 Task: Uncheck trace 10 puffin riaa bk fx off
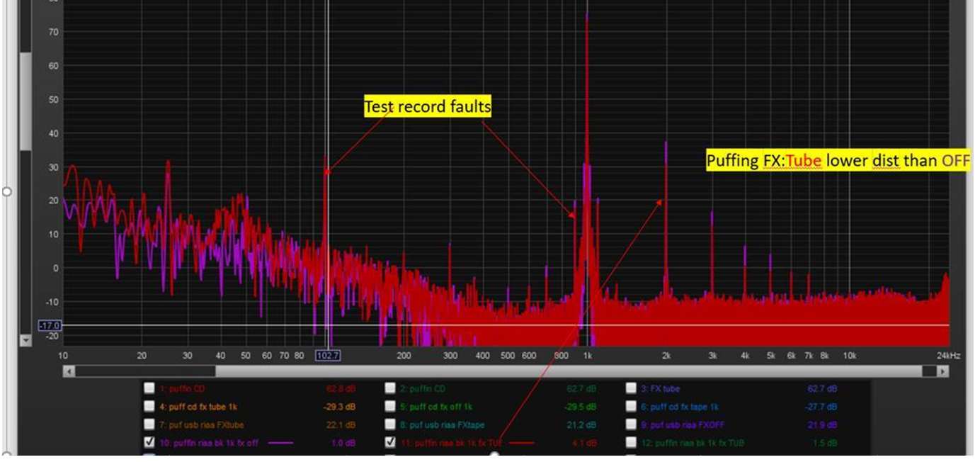point(149,442)
